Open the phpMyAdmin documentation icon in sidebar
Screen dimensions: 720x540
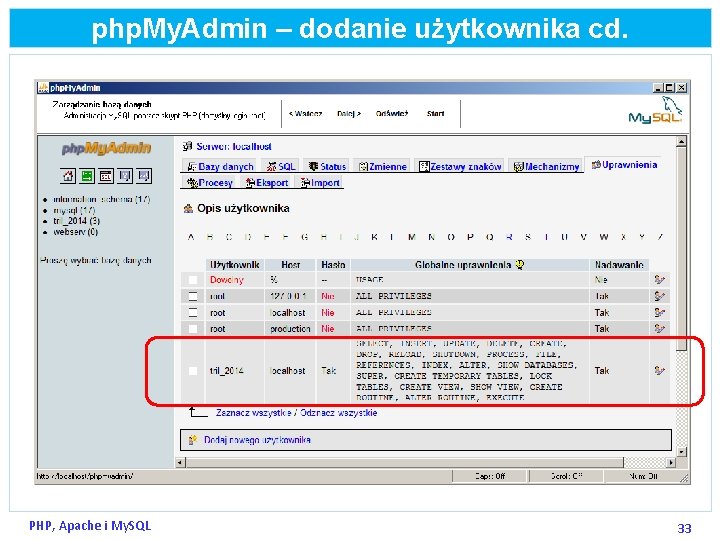coord(125,175)
